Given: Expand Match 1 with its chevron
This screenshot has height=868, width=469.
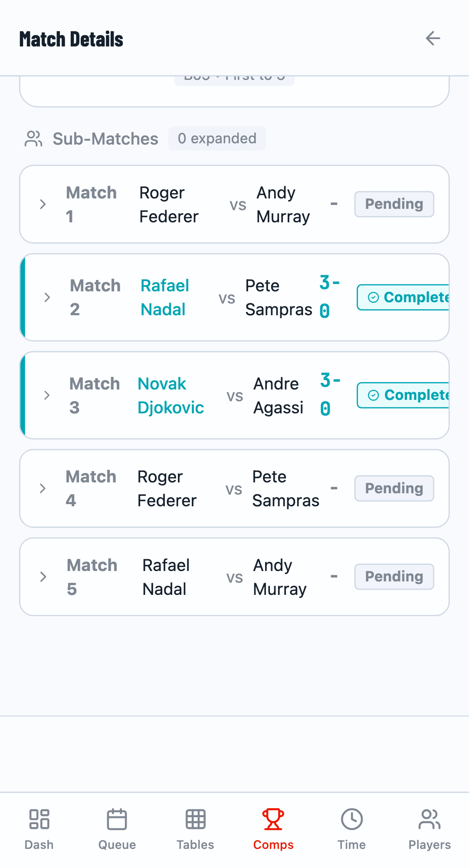Looking at the screenshot, I should pyautogui.click(x=43, y=204).
